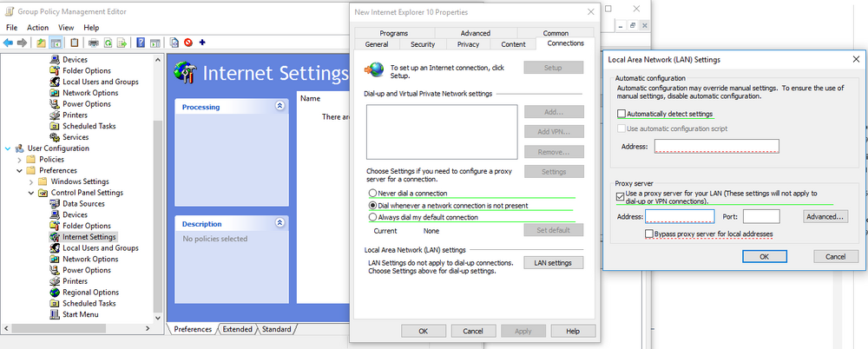Click OK in IE 10 Properties dialog
This screenshot has width=868, height=349.
pos(424,332)
